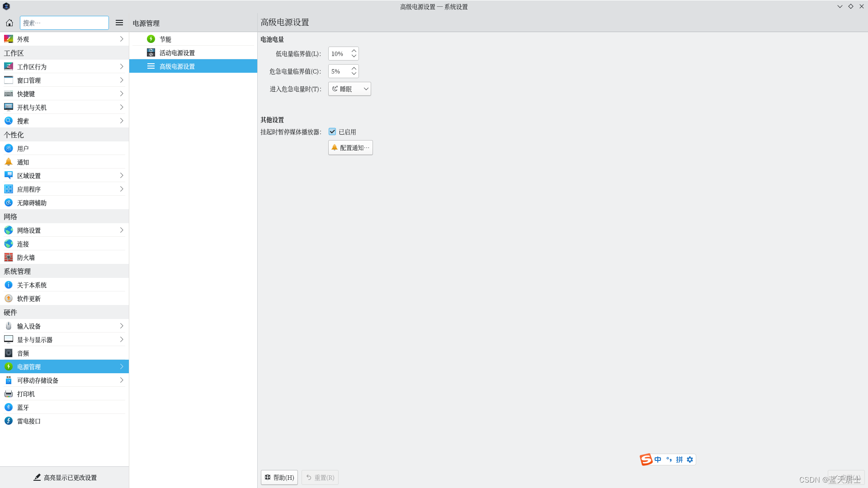Increase the 低电量临界值 value with up arrow
The width and height of the screenshot is (868, 488).
click(x=354, y=51)
